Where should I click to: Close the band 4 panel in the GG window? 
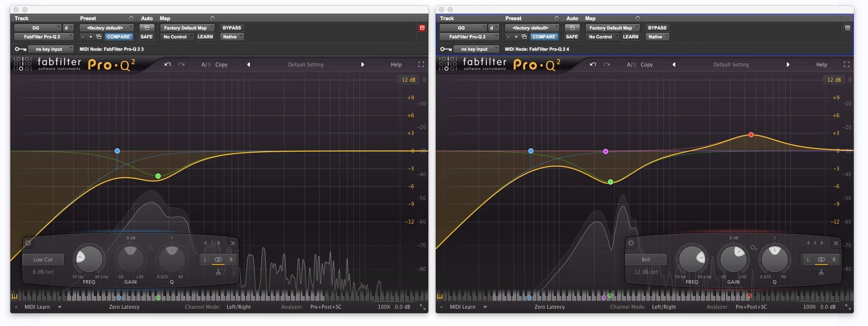pyautogui.click(x=836, y=243)
